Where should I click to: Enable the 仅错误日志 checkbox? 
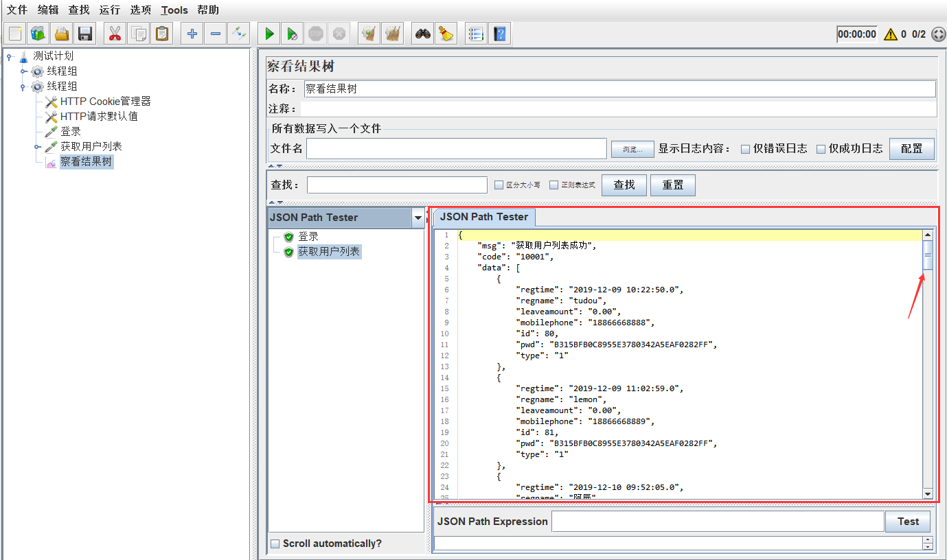coord(745,149)
